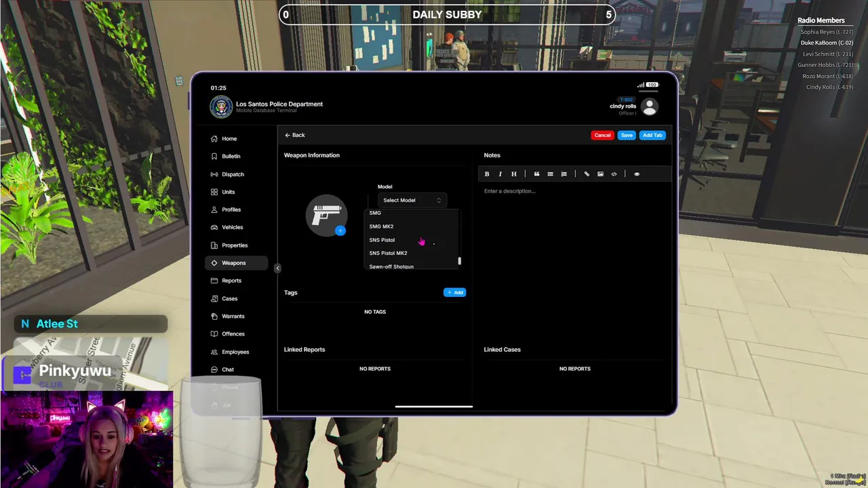Click the Weapons icon in sidebar
Image resolution: width=868 pixels, height=488 pixels.
click(x=214, y=263)
